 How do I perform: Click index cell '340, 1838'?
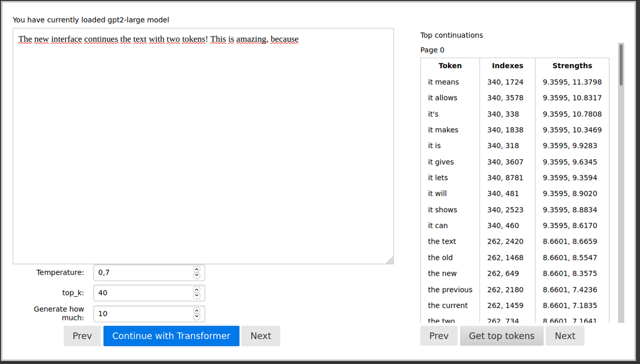point(507,130)
